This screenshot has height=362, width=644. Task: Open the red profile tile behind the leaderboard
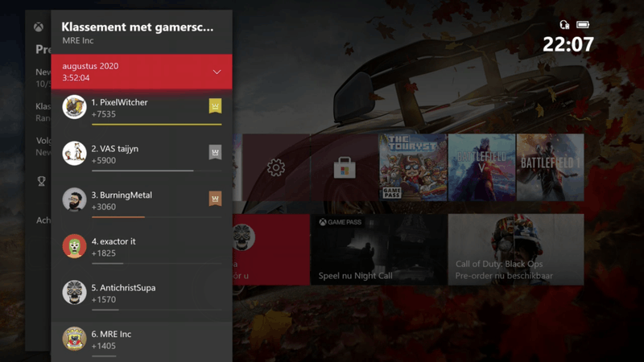click(x=271, y=249)
